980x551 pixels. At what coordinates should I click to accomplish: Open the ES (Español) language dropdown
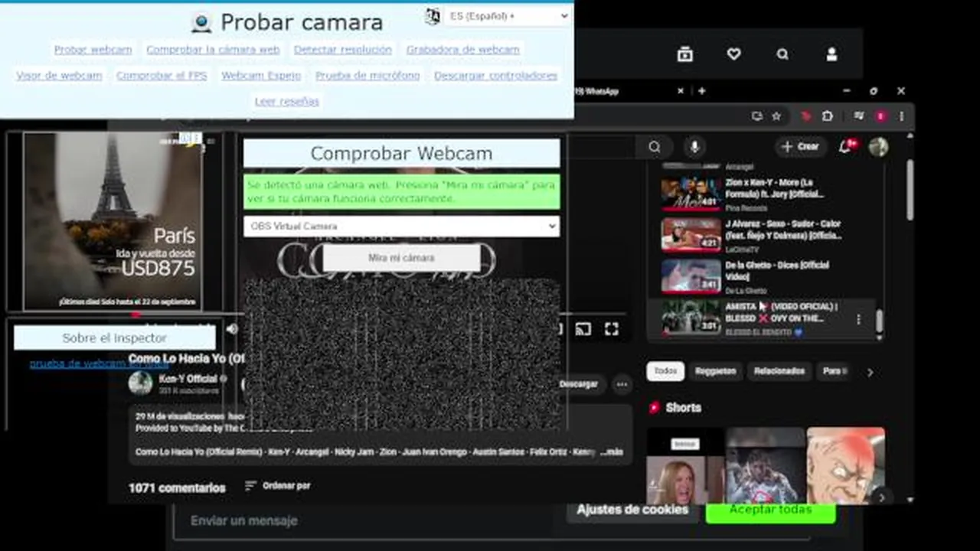pyautogui.click(x=508, y=16)
